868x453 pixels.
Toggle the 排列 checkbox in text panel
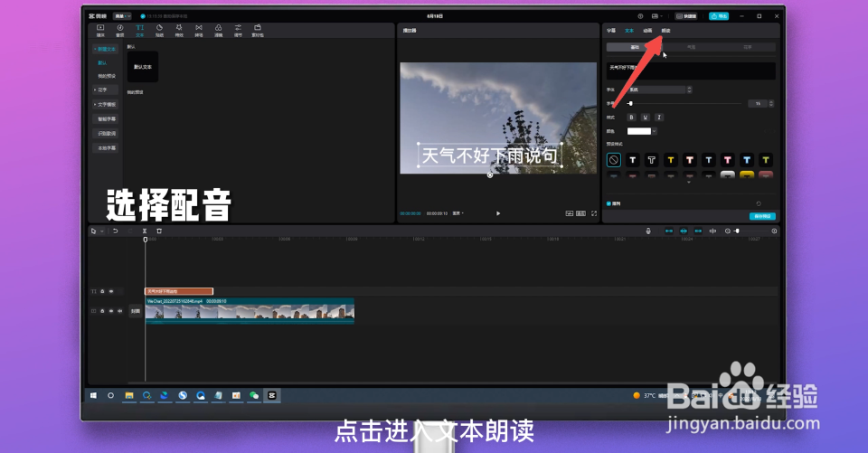609,203
